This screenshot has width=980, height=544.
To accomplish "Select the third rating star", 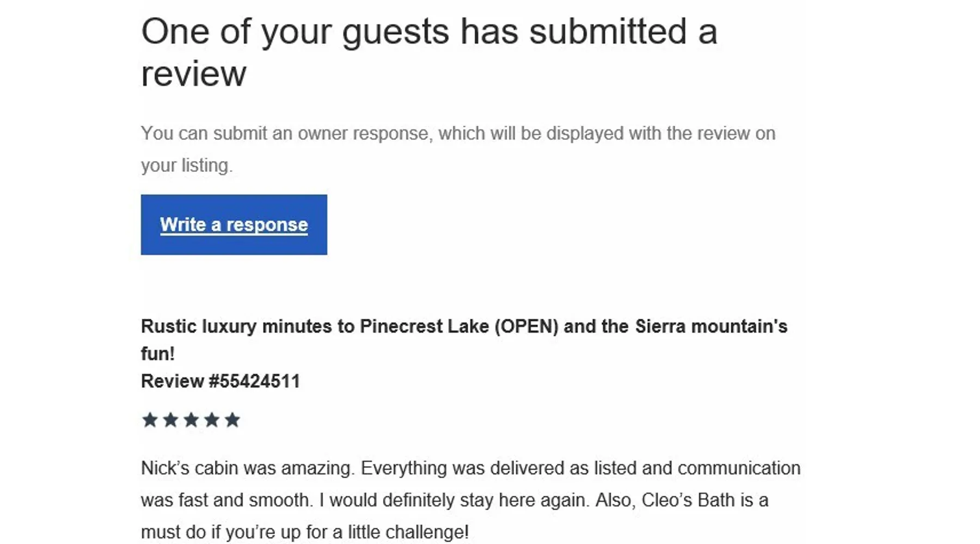I will coord(191,420).
